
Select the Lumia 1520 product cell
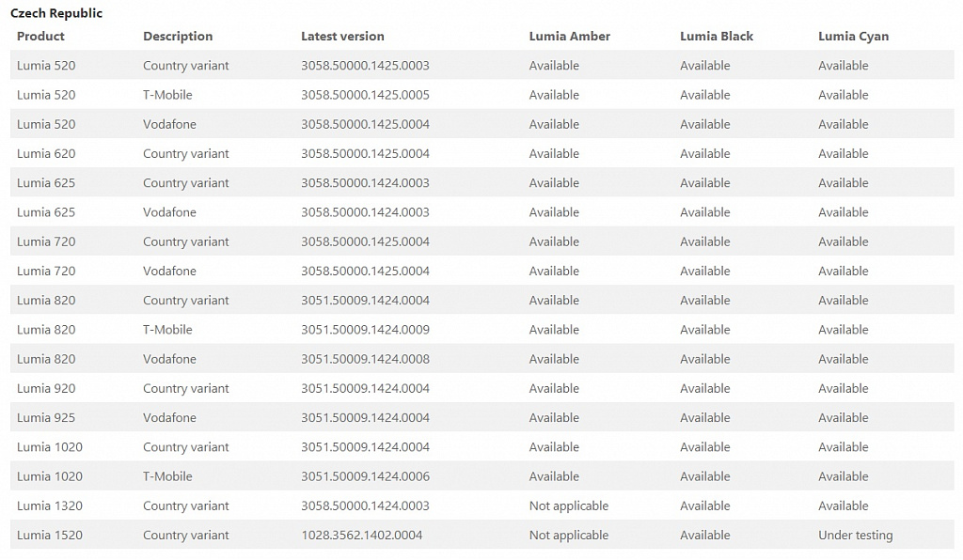tap(49, 535)
